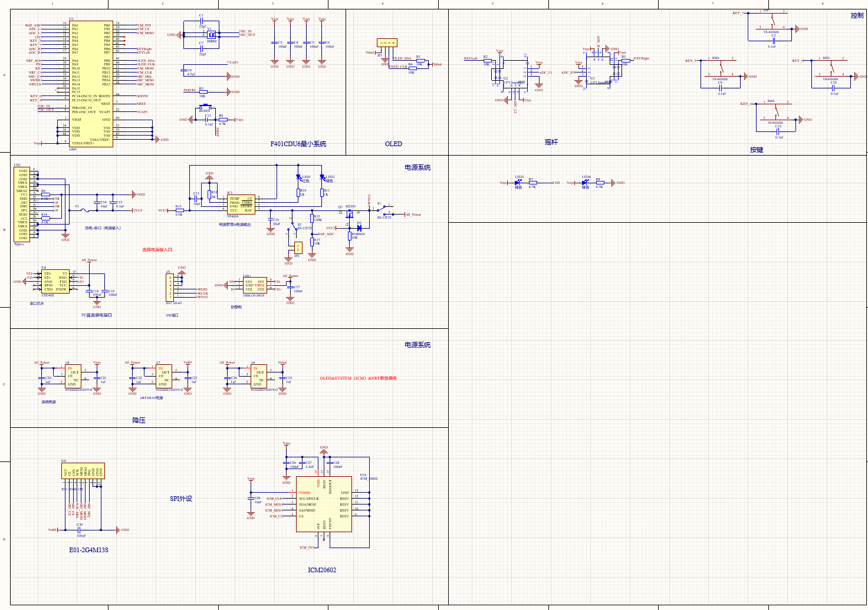Click capacitor C9 0.1uf under SW2
This screenshot has height=610, width=868.
tap(721, 88)
